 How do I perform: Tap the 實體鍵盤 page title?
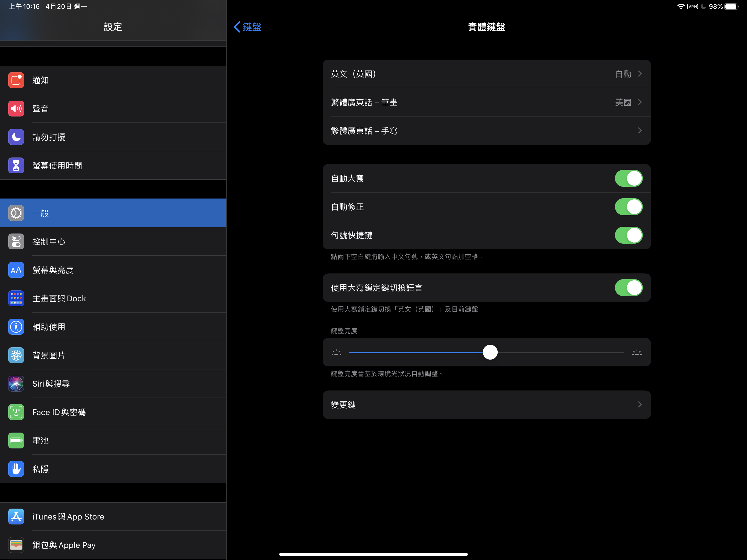pos(486,27)
